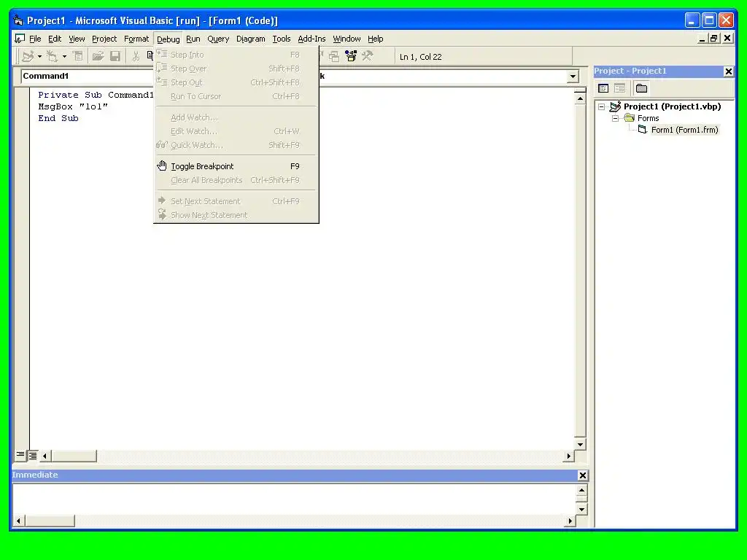Collapse the Project1 (Project1.vbp) tree node
747x560 pixels.
point(602,106)
